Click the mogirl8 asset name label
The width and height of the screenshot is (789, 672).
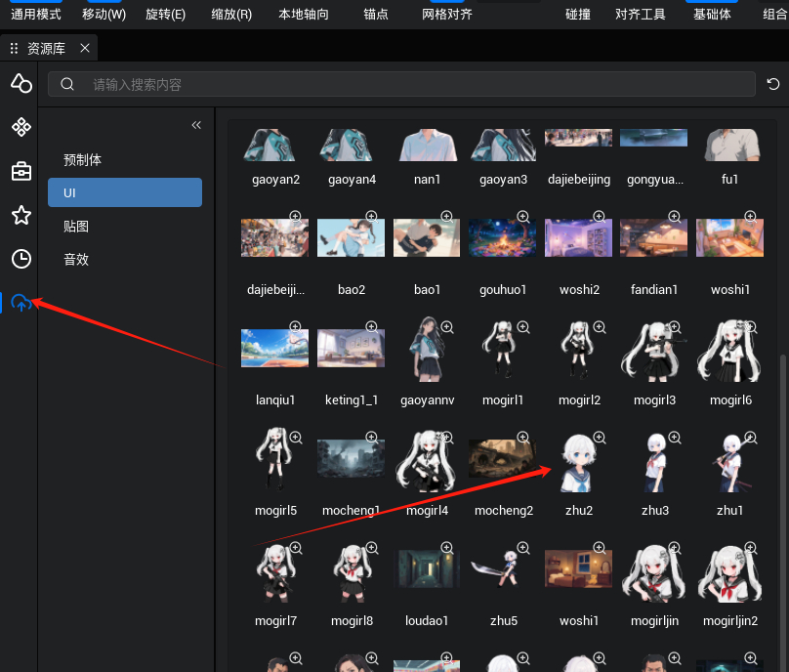pyautogui.click(x=352, y=620)
